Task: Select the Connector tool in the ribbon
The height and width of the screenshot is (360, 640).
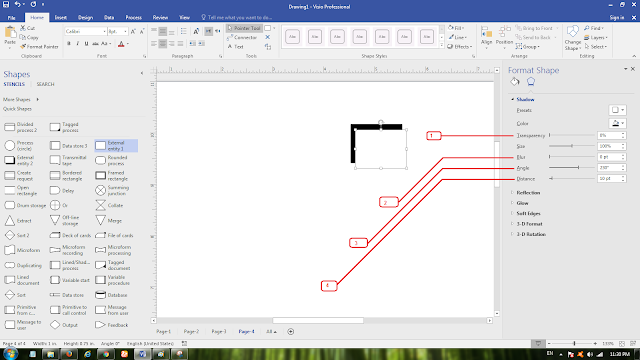Action: [242, 37]
